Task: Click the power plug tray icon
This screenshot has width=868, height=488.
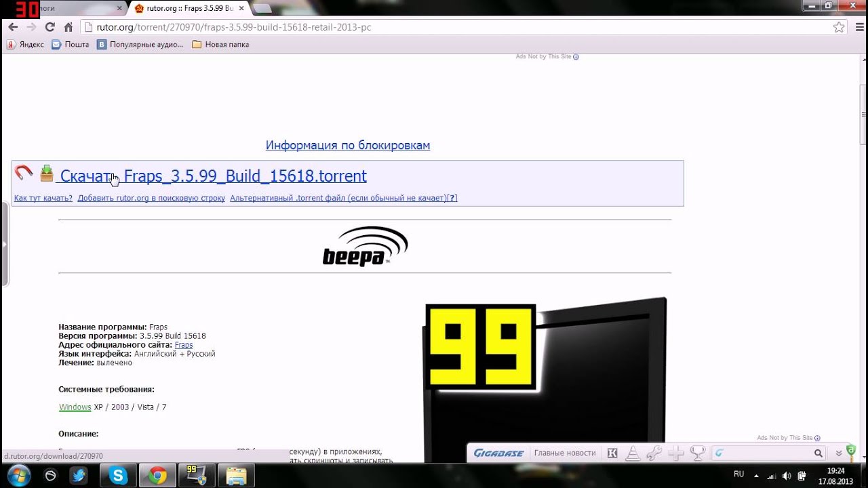Action: (x=802, y=475)
